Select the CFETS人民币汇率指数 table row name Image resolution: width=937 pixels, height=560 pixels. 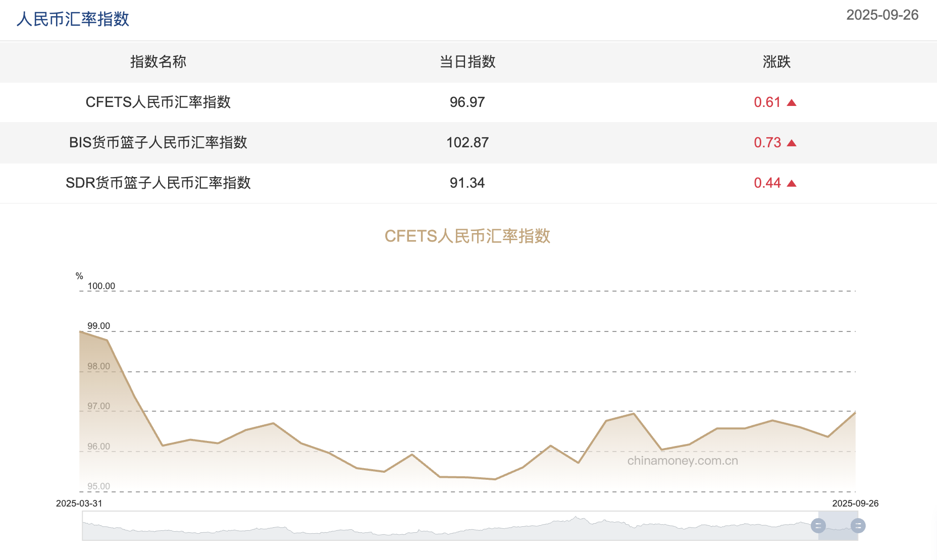pyautogui.click(x=158, y=102)
